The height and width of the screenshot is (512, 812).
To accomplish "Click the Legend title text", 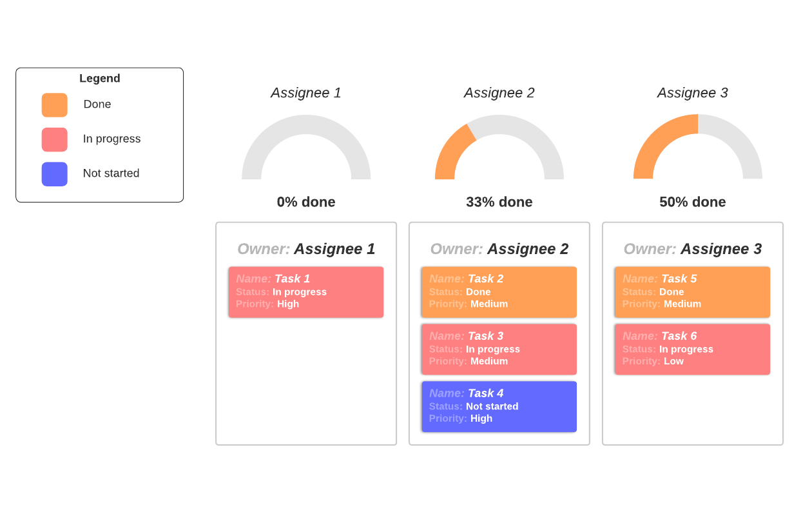I will tap(100, 79).
